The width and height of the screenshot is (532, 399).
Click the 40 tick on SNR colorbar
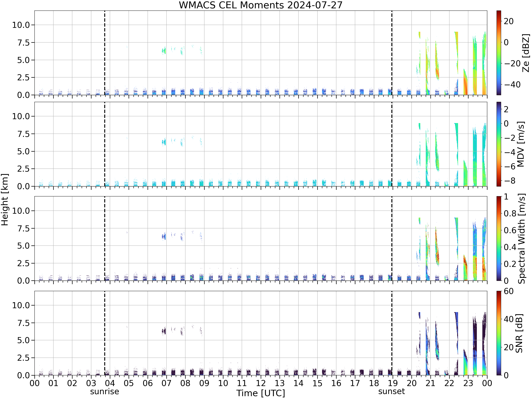tap(509, 319)
